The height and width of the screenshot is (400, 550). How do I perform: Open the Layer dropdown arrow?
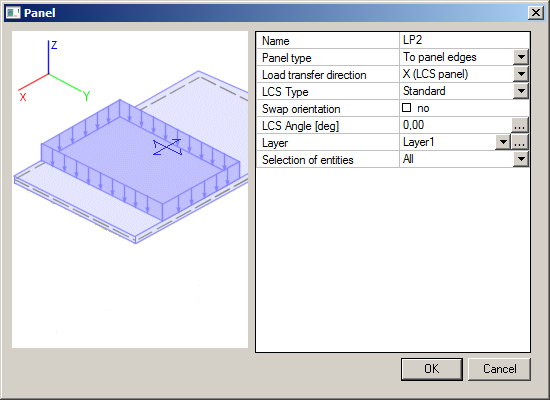point(503,142)
